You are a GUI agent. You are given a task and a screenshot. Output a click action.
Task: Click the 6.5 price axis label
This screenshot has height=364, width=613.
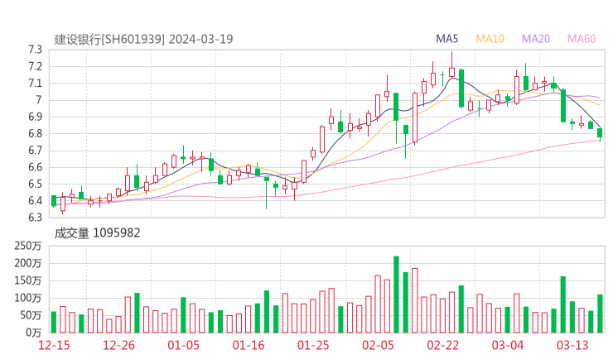pyautogui.click(x=35, y=184)
